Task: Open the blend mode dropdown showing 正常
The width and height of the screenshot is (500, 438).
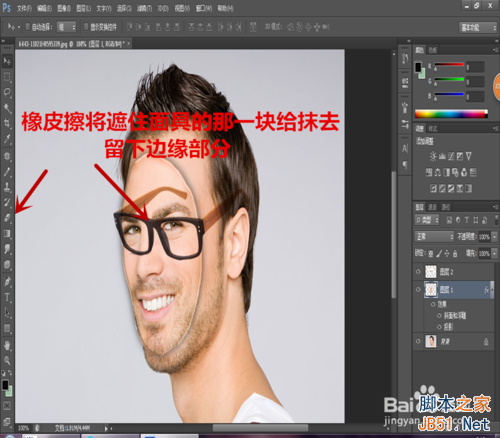Action: pyautogui.click(x=434, y=237)
